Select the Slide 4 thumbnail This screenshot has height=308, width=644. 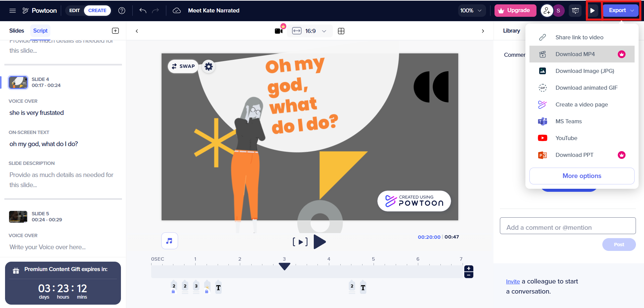click(x=18, y=82)
